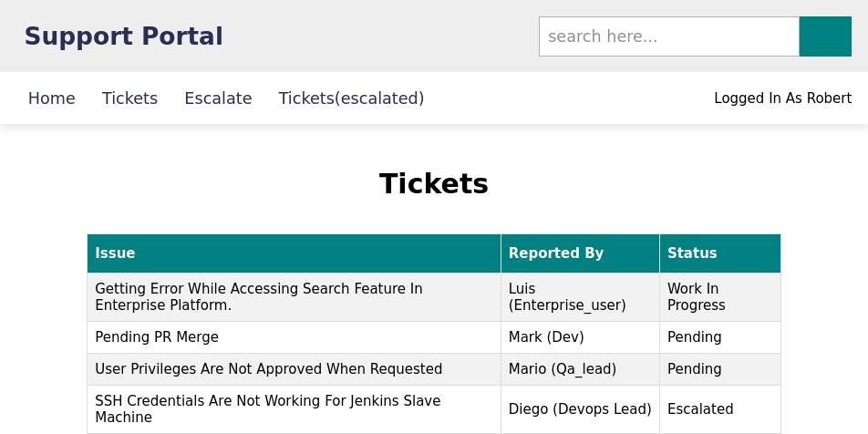This screenshot has width=868, height=434.
Task: Go to the Tickets navigation link
Action: [129, 98]
